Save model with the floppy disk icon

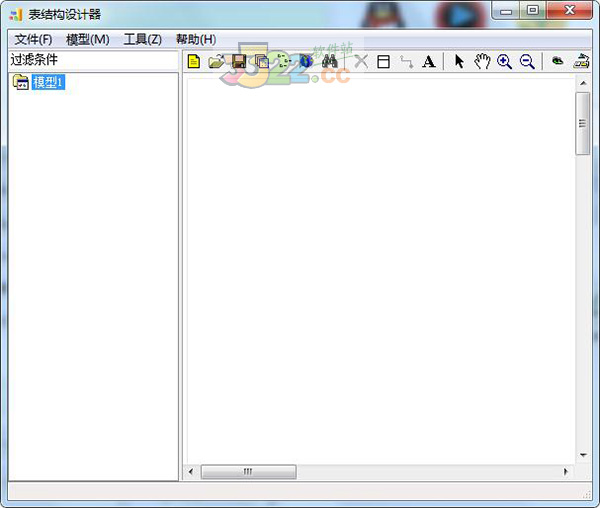(239, 61)
